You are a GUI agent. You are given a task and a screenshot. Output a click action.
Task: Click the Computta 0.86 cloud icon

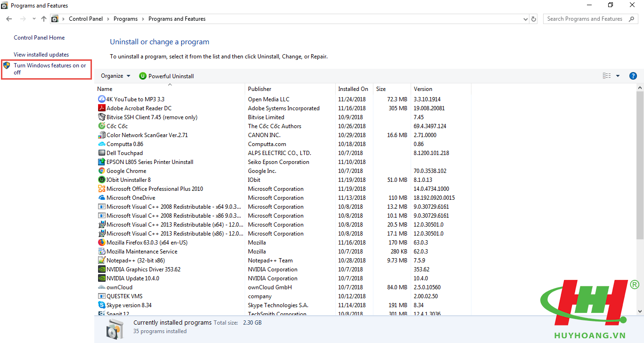[101, 144]
